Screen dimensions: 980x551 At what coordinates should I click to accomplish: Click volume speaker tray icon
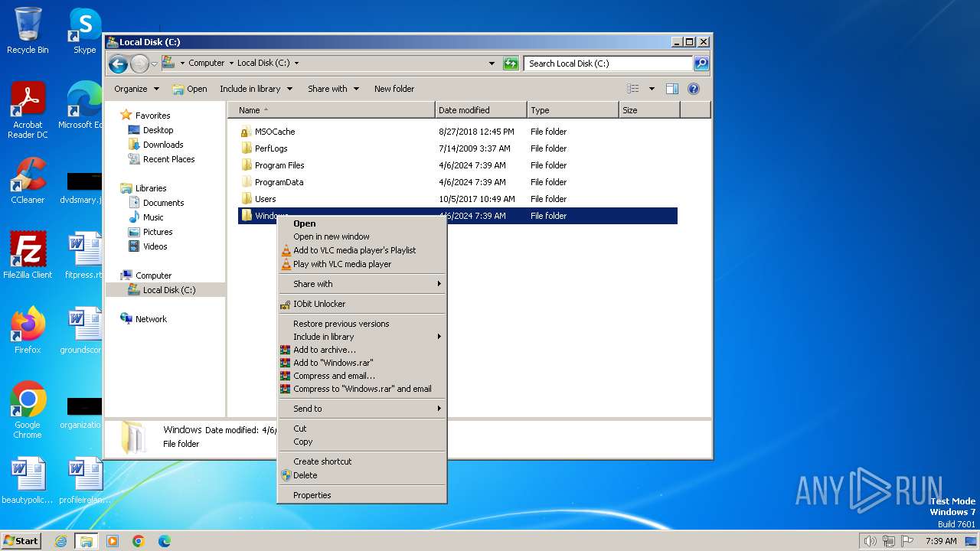(x=870, y=541)
